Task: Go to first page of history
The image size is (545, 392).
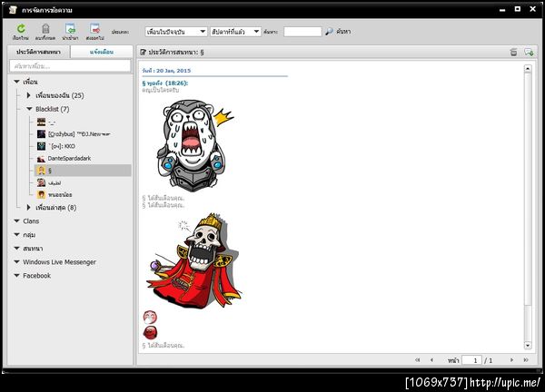Action: tap(418, 360)
